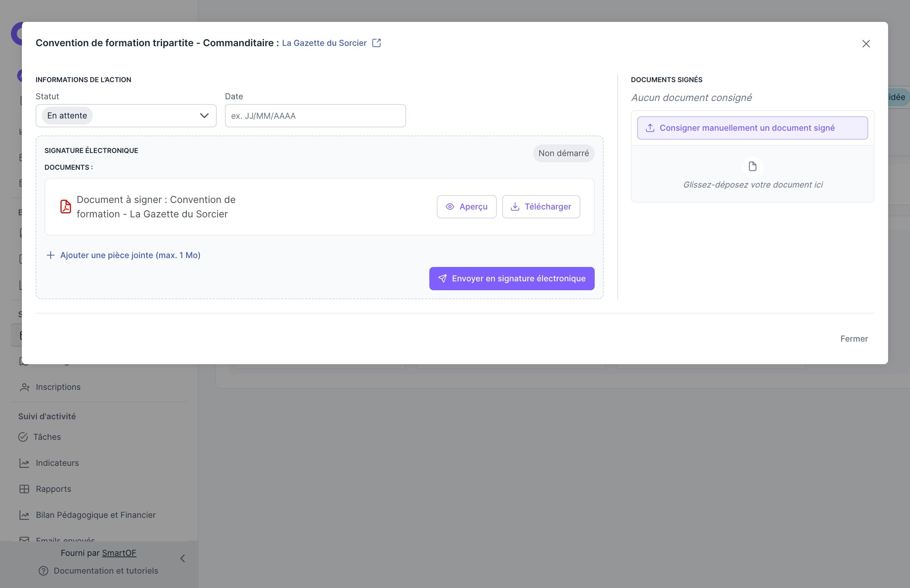Image resolution: width=910 pixels, height=588 pixels.
Task: Collapse the sidebar with the chevron arrow
Action: (x=182, y=559)
